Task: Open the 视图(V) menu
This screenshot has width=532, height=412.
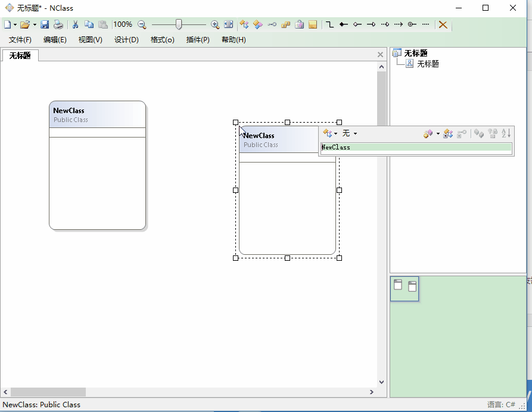Action: (90, 40)
